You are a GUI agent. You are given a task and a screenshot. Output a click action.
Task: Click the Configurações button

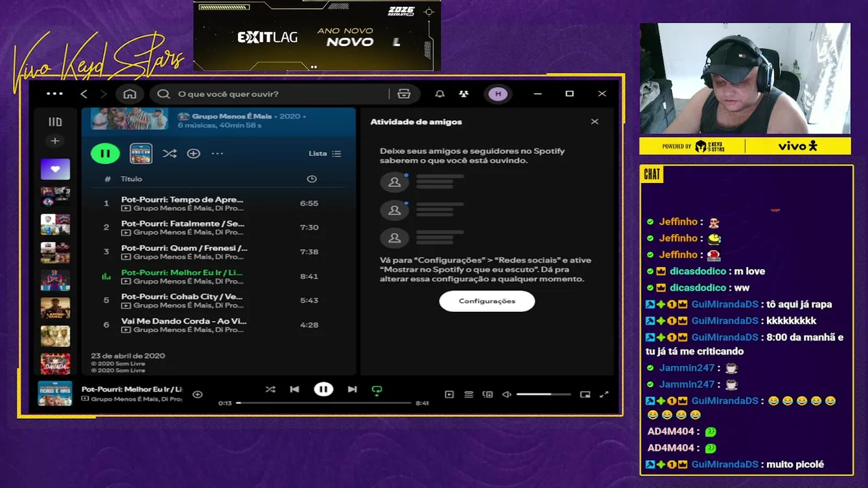pos(487,301)
